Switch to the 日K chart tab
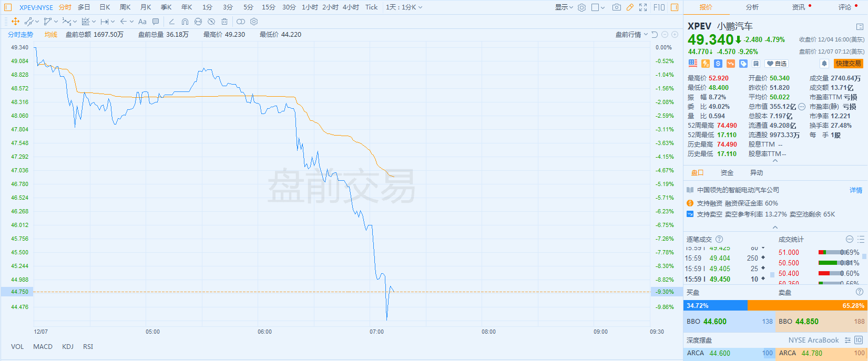The width and height of the screenshot is (868, 361). click(105, 7)
